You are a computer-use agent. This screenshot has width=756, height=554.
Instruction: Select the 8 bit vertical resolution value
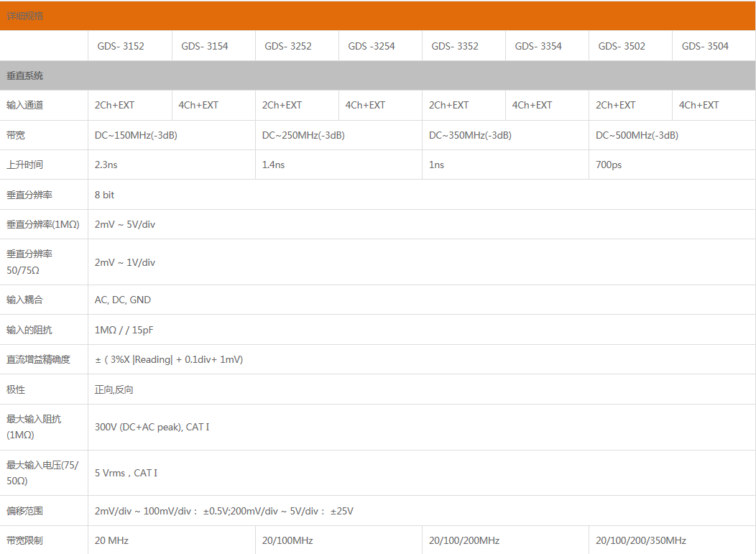105,195
